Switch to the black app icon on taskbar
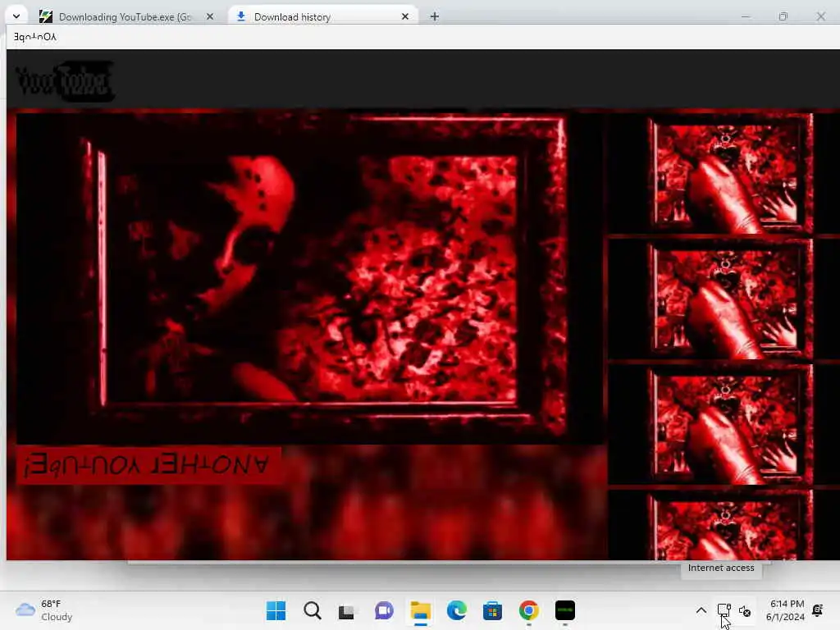 coord(565,610)
